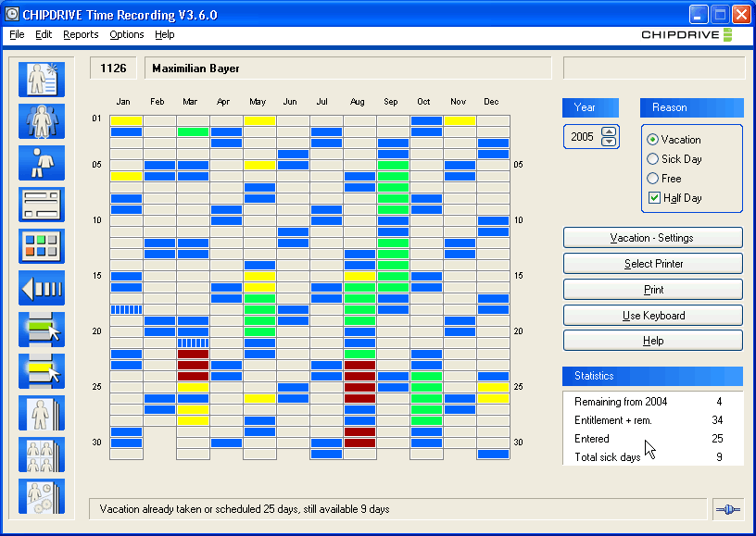Viewport: 756px width, 536px height.
Task: Open the File menu
Action: point(17,34)
